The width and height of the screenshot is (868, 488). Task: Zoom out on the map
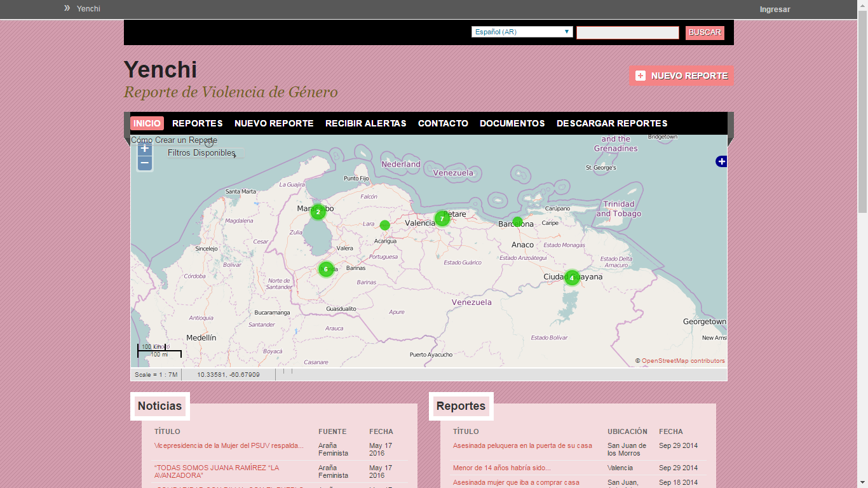click(145, 164)
